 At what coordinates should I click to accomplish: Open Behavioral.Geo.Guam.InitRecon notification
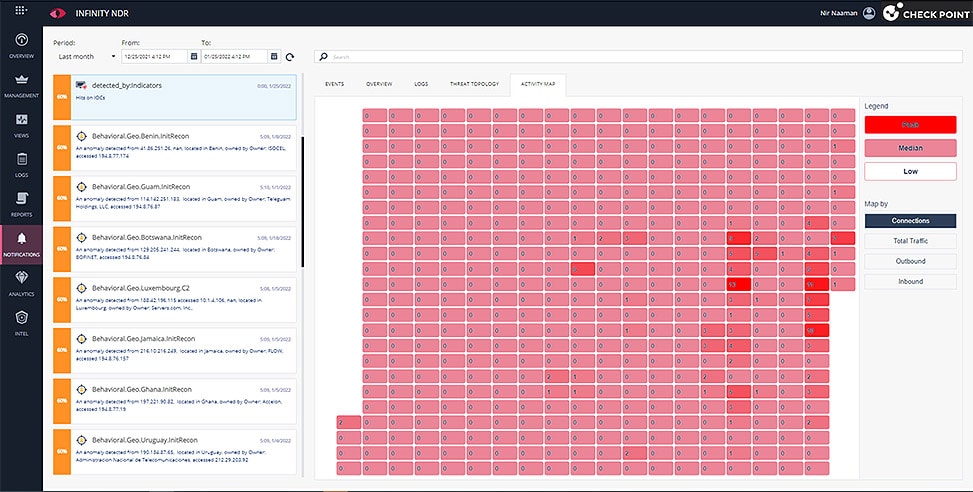175,199
